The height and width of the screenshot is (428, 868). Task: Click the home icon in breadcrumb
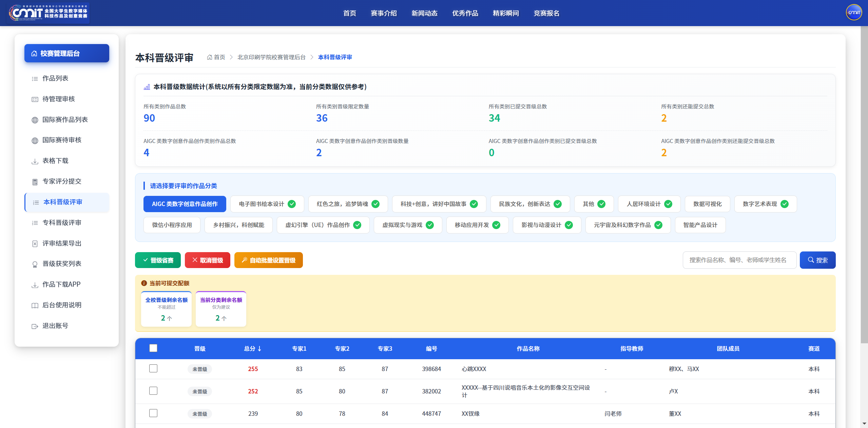tap(210, 57)
